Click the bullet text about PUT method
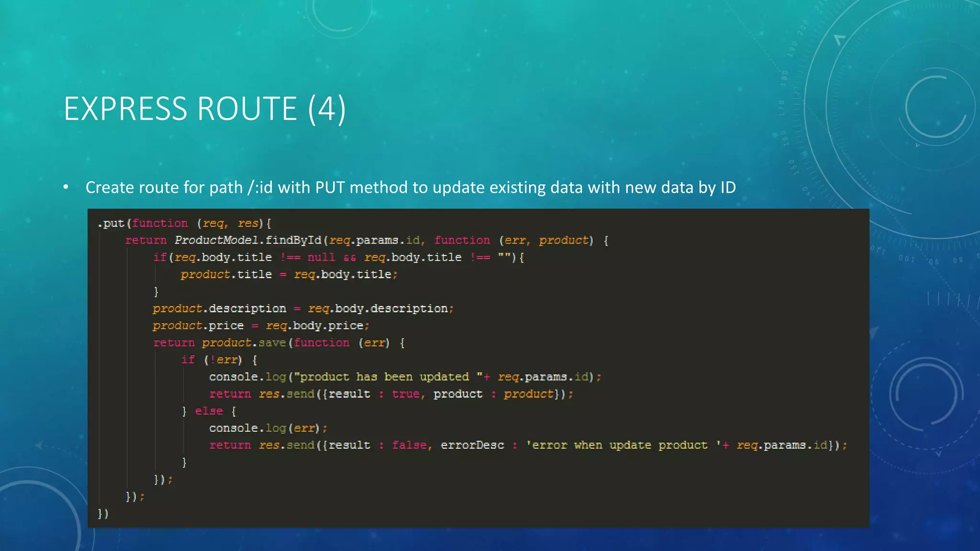980x551 pixels. coord(410,187)
